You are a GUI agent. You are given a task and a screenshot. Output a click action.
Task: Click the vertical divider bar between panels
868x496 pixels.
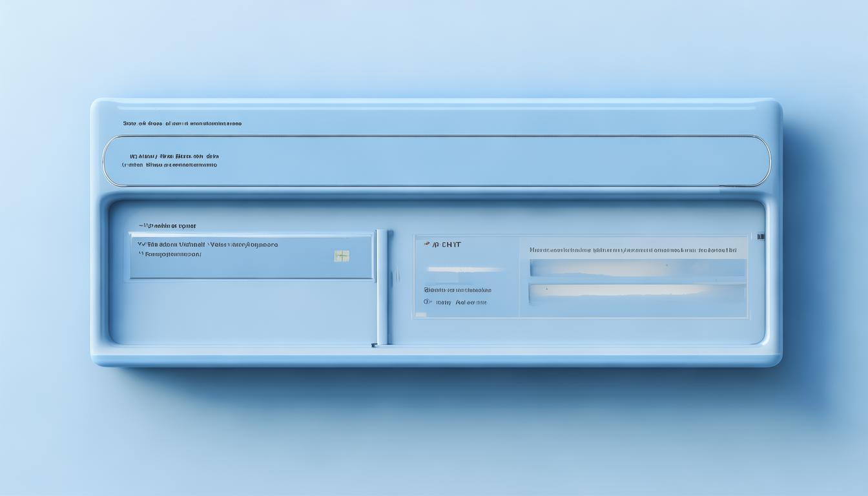coord(382,286)
